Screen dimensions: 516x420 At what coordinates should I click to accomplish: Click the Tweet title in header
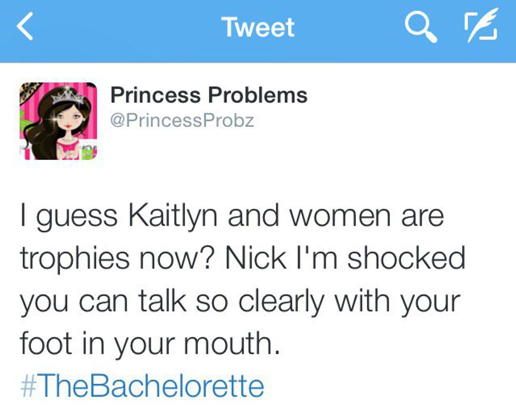click(x=257, y=27)
